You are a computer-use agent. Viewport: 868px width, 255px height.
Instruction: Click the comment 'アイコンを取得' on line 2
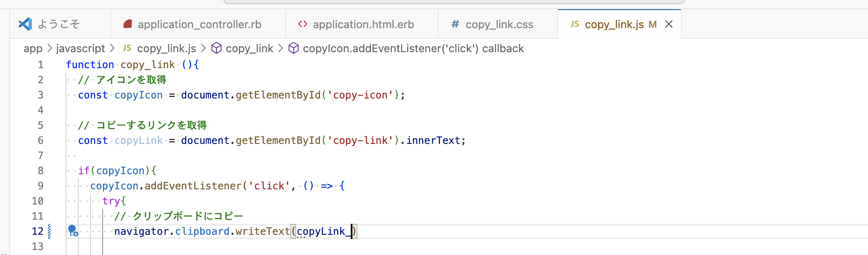pos(131,80)
